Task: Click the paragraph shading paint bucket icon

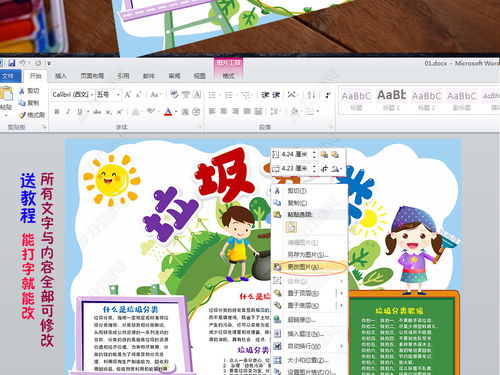Action: pos(294,111)
